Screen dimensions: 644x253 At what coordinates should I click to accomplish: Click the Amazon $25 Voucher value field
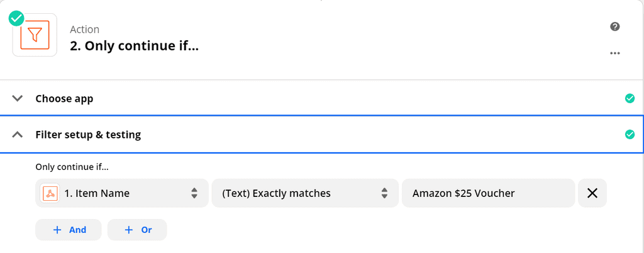click(x=488, y=193)
